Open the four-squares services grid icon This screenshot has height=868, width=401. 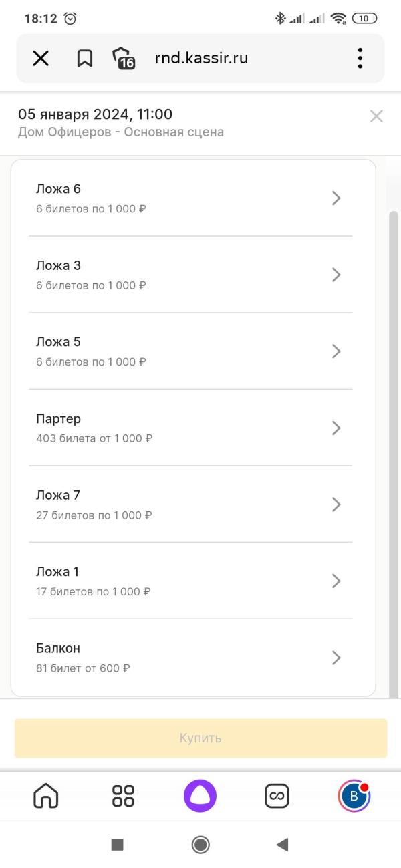pyautogui.click(x=123, y=795)
